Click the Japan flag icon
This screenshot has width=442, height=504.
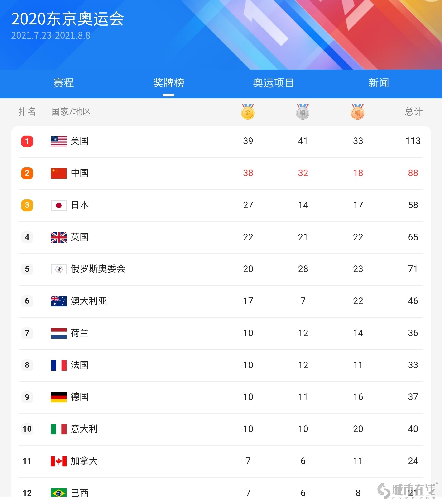point(58,205)
